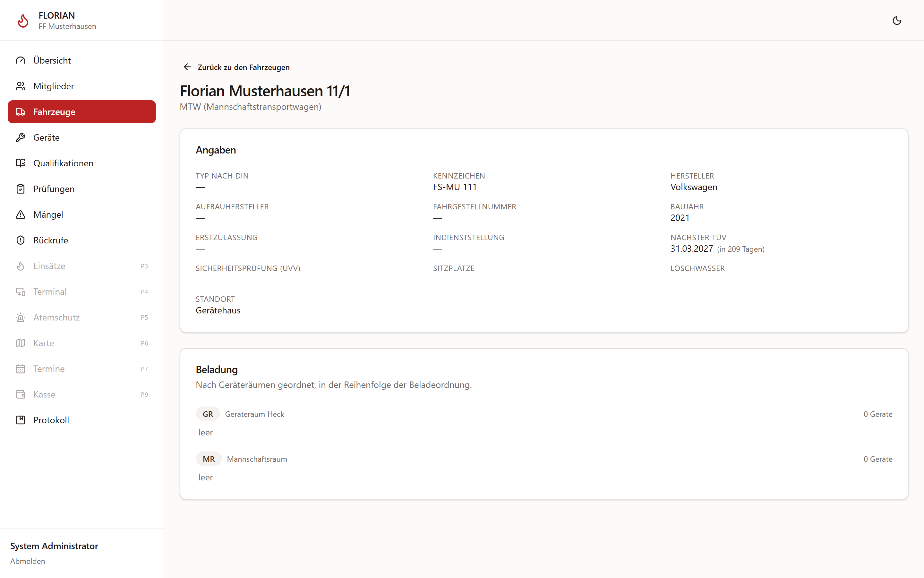The image size is (924, 578).
Task: Click the Termine calendar icon
Action: [21, 369]
